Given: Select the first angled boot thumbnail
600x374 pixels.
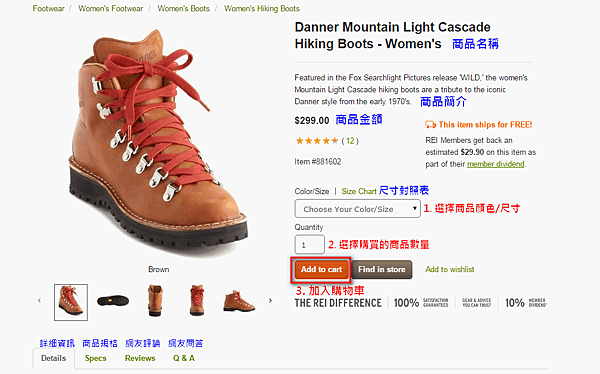Looking at the screenshot, I should 71,302.
